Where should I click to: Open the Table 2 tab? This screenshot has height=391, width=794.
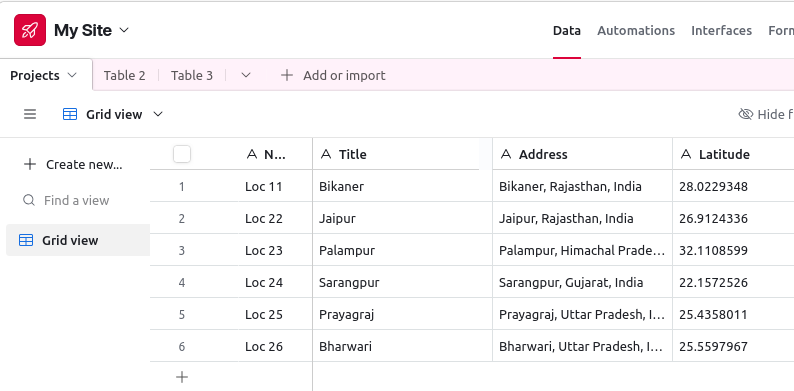click(125, 75)
